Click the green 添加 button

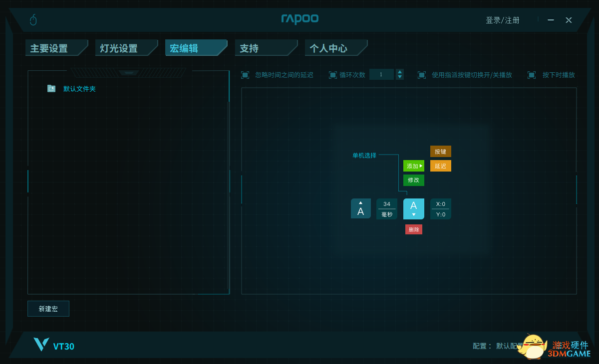(414, 166)
